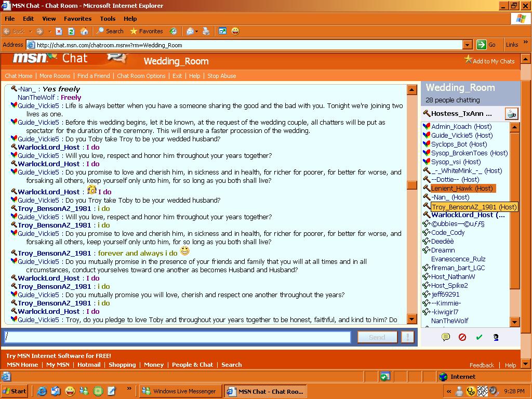Click the fullscreen window toolbar icon
The image size is (532, 399).
click(222, 31)
